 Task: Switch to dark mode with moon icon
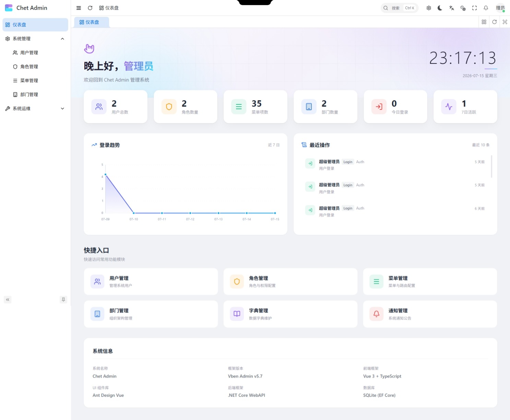[x=440, y=8]
